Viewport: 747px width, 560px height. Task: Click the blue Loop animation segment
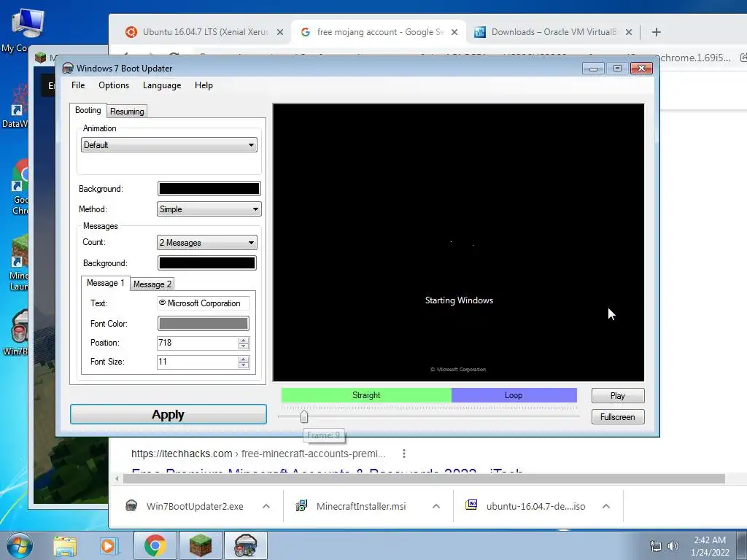coord(514,395)
